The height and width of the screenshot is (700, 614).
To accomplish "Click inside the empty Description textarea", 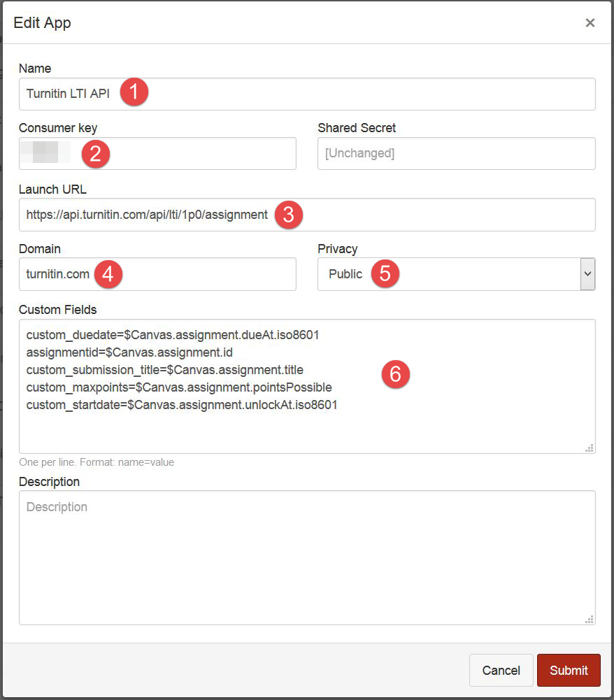I will point(307,557).
